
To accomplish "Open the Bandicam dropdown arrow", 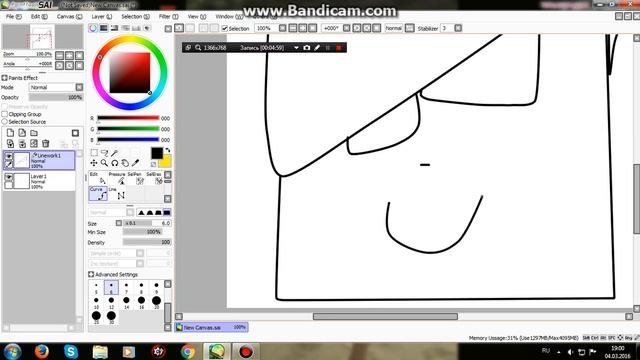I will (296, 48).
